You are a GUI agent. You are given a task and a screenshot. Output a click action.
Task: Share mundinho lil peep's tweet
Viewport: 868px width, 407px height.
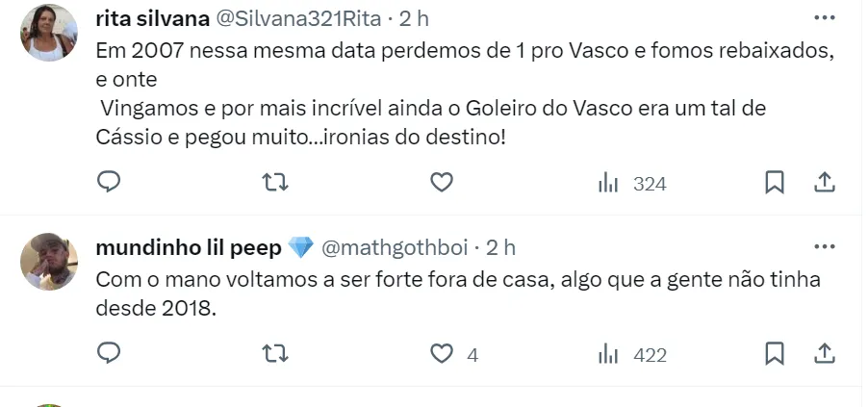[824, 353]
